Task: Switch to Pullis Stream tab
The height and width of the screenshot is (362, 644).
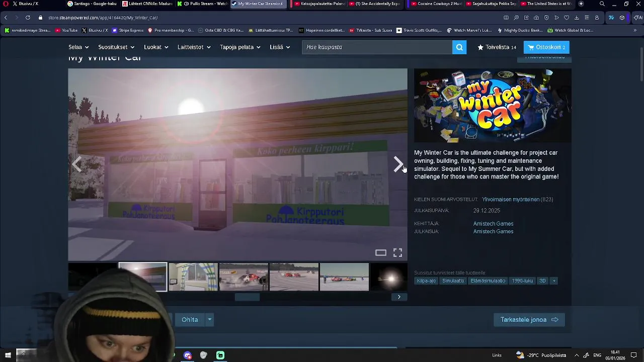Action: click(x=202, y=4)
